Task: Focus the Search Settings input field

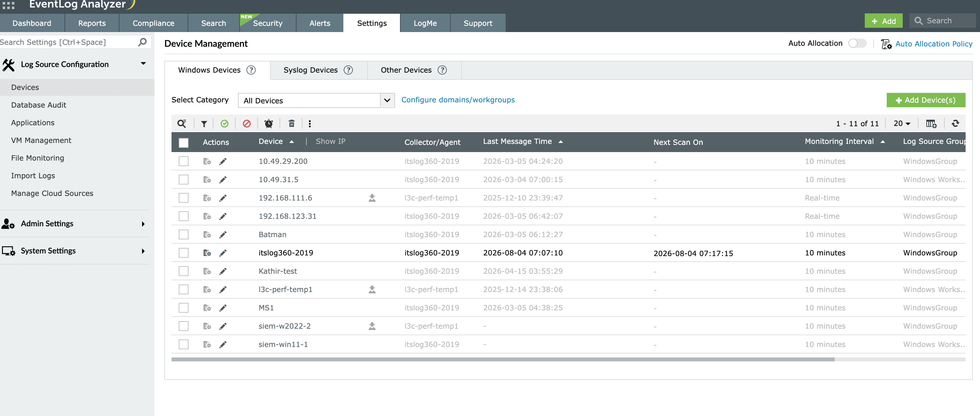Action: [x=68, y=42]
